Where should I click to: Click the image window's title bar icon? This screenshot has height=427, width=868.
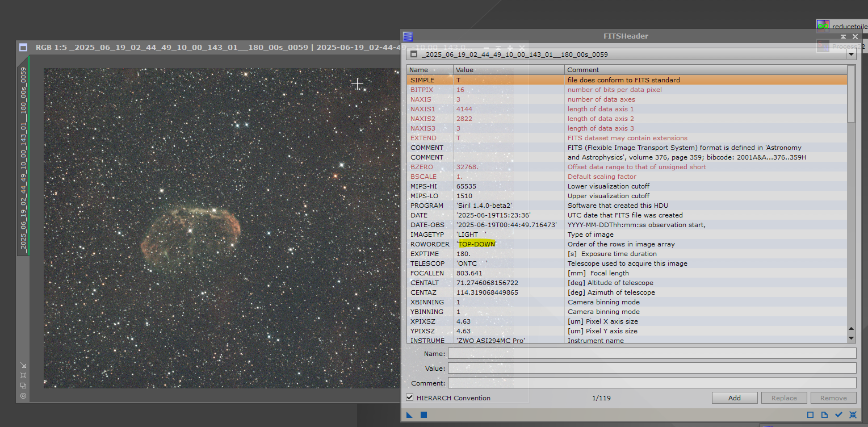tap(23, 48)
